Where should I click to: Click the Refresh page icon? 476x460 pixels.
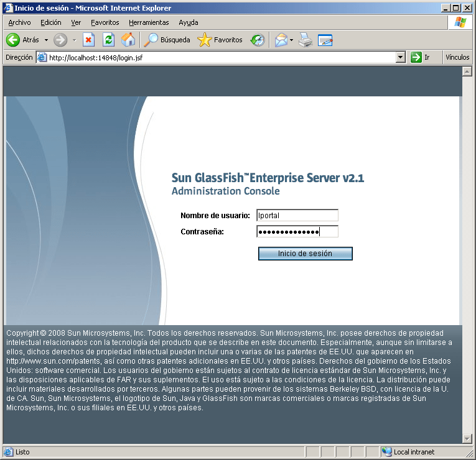coord(108,40)
